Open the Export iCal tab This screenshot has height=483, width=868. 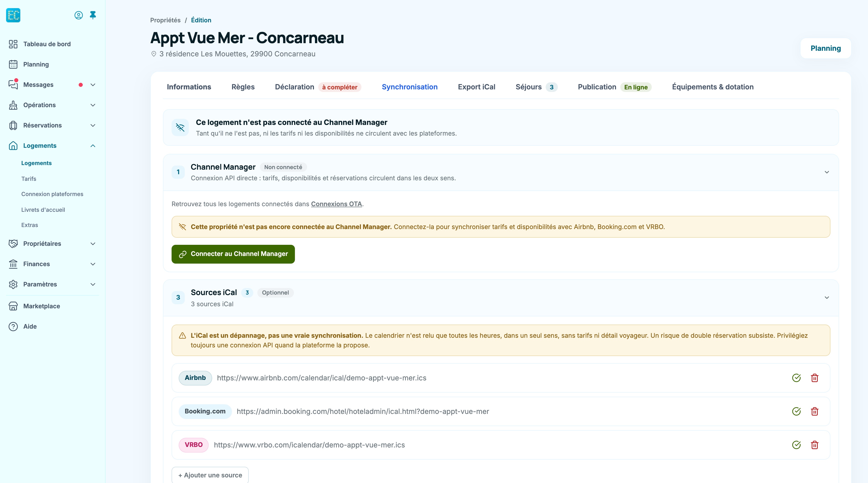pyautogui.click(x=476, y=87)
